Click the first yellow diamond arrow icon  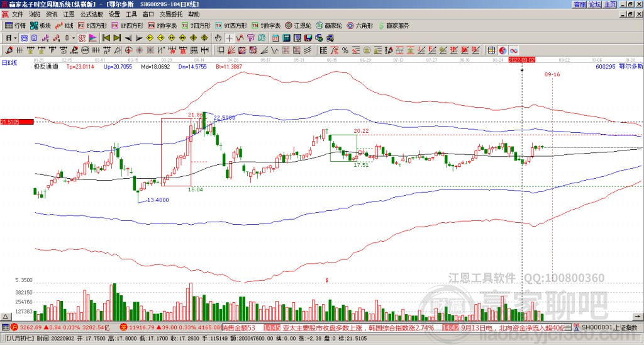pos(150,38)
